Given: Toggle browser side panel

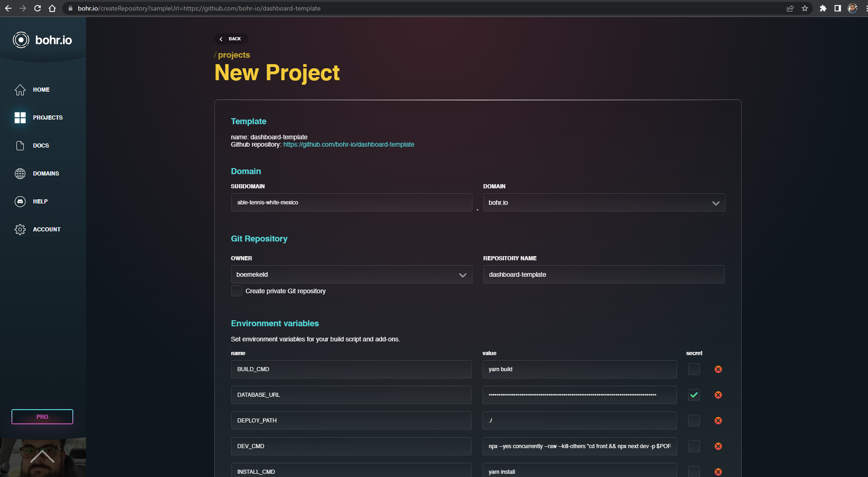Looking at the screenshot, I should point(838,8).
